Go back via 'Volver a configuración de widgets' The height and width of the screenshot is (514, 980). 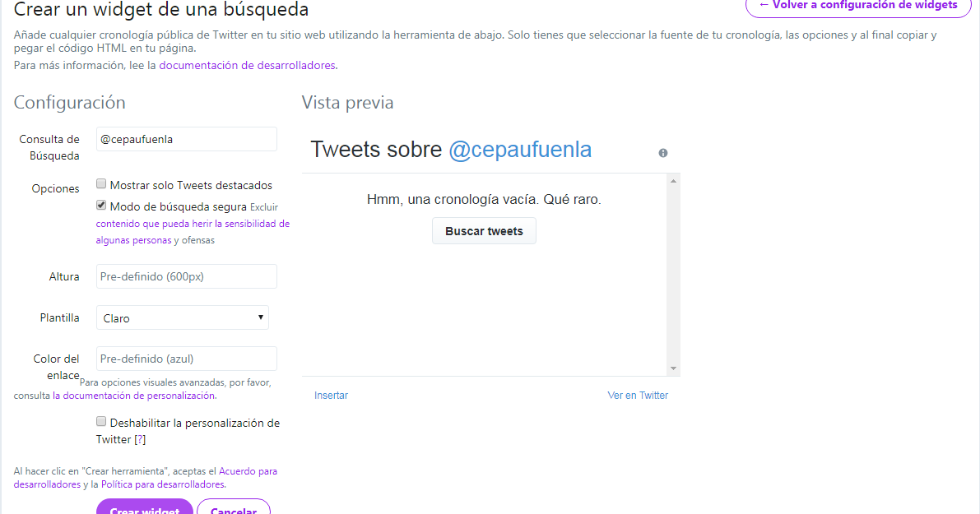(857, 7)
